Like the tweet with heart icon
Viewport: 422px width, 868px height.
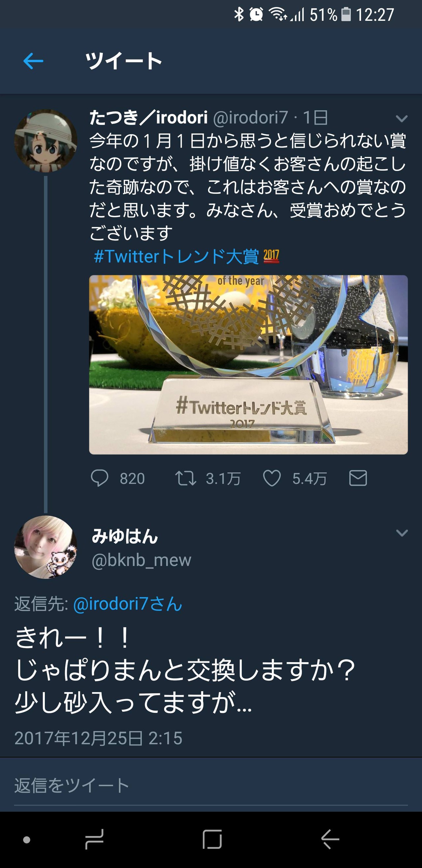point(271,478)
